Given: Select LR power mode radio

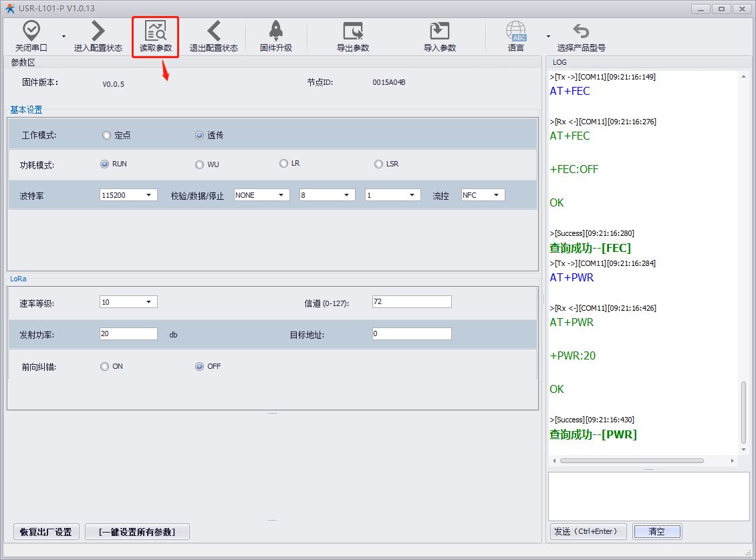Looking at the screenshot, I should click(x=283, y=163).
